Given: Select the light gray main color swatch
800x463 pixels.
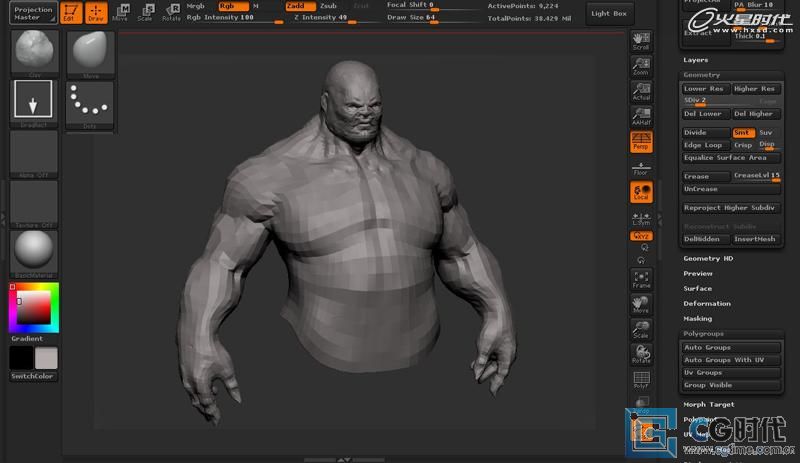Looking at the screenshot, I should click(46, 358).
